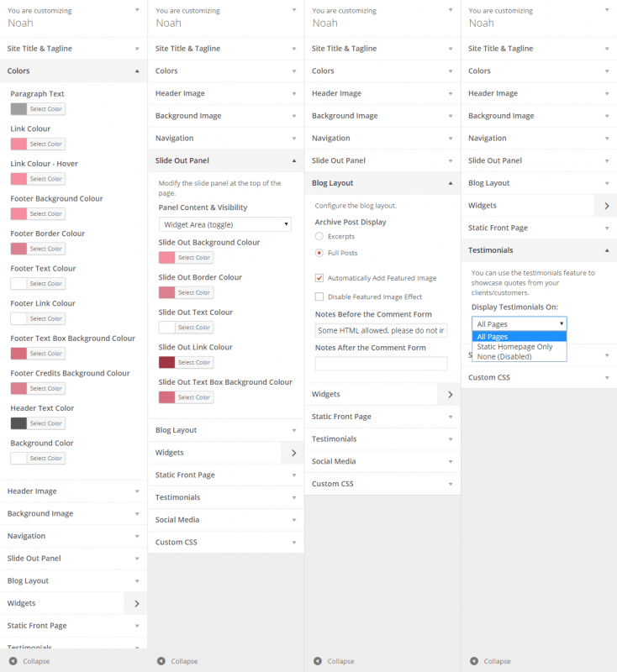Click Notes After the Comment Form field
Image resolution: width=617 pixels, height=672 pixels.
pos(381,364)
